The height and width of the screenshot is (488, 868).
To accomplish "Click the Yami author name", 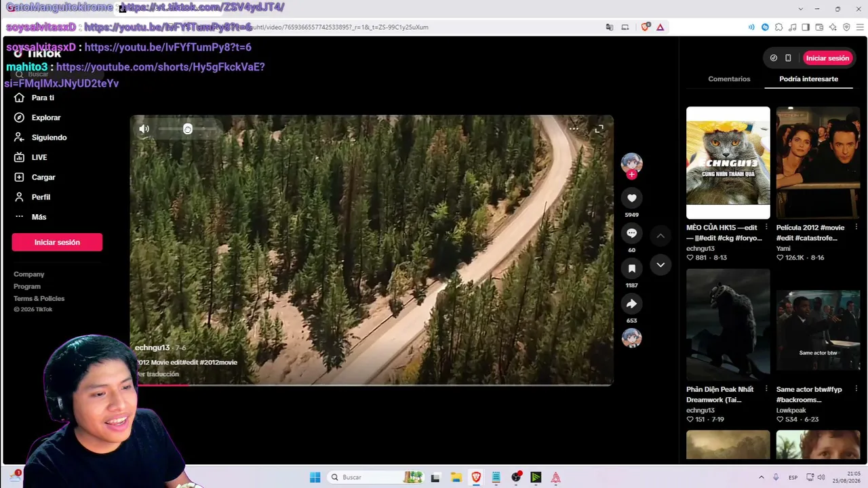I will 783,249.
